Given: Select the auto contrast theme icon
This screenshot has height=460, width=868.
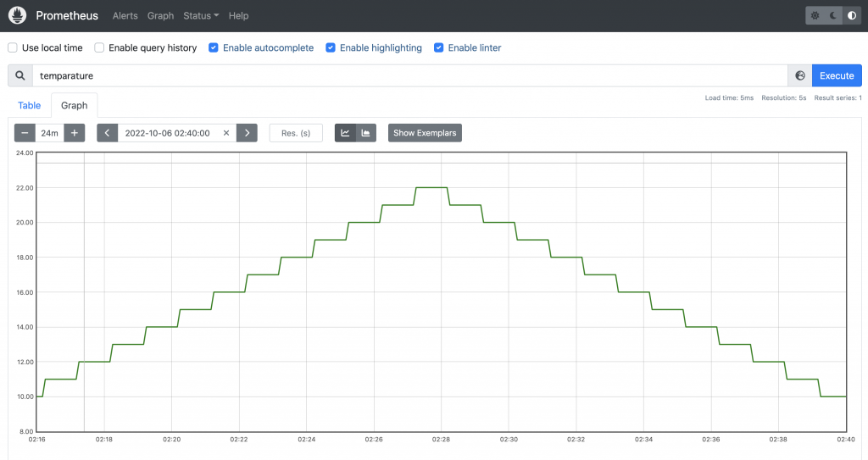Looking at the screenshot, I should (851, 15).
